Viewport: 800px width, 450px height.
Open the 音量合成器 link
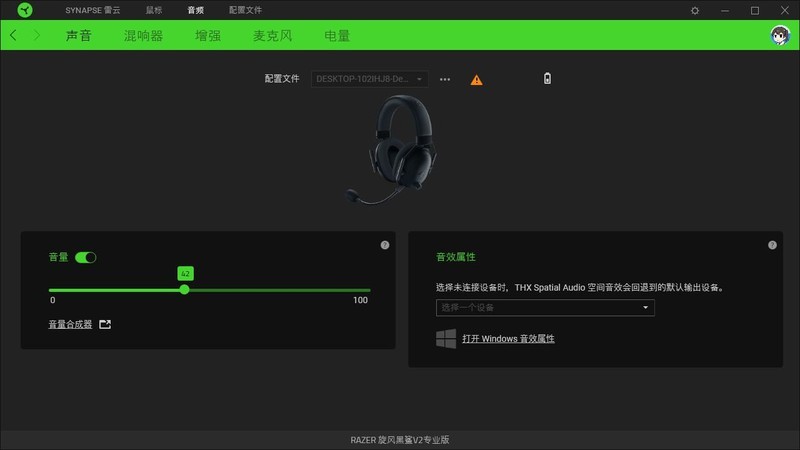70,324
